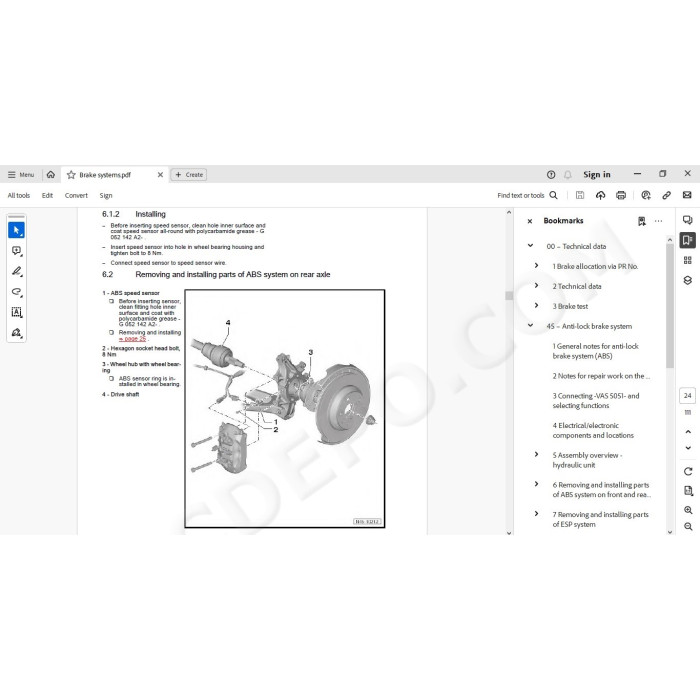Follow the red page 25 link
Screen dimensions: 700x700
[132, 339]
